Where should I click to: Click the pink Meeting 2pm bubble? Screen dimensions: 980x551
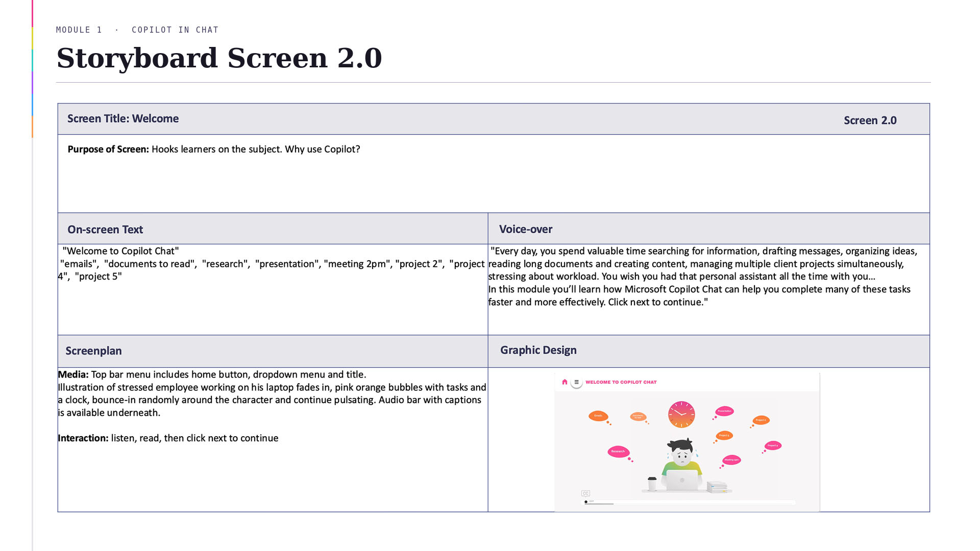click(x=731, y=460)
